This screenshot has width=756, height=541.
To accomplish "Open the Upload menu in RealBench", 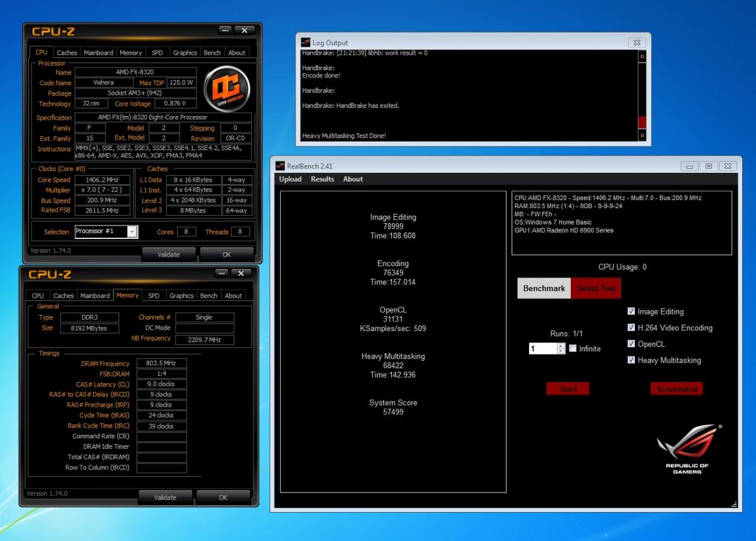I will [x=290, y=179].
